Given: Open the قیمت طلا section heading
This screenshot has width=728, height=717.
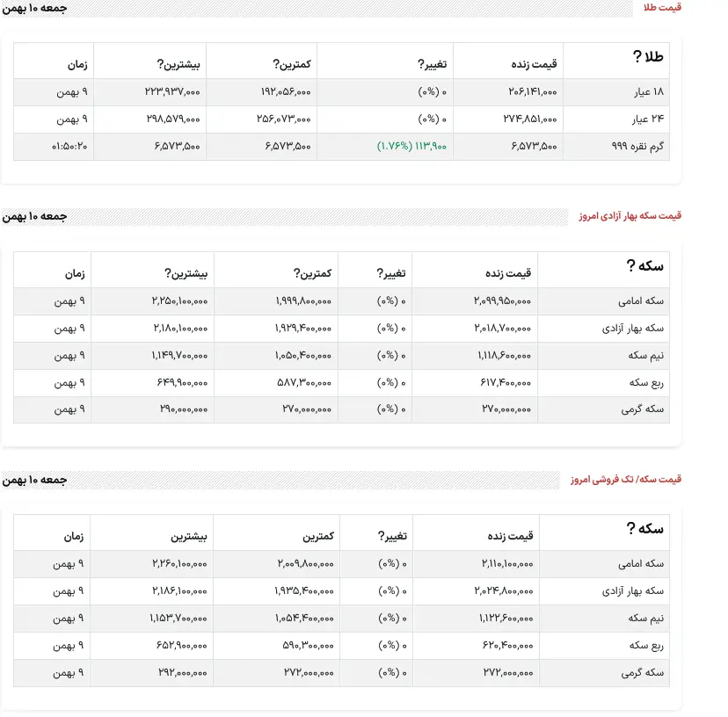Looking at the screenshot, I should tap(663, 7).
